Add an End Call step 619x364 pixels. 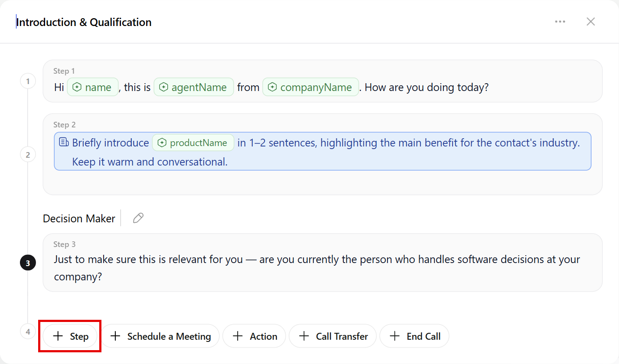coord(414,336)
